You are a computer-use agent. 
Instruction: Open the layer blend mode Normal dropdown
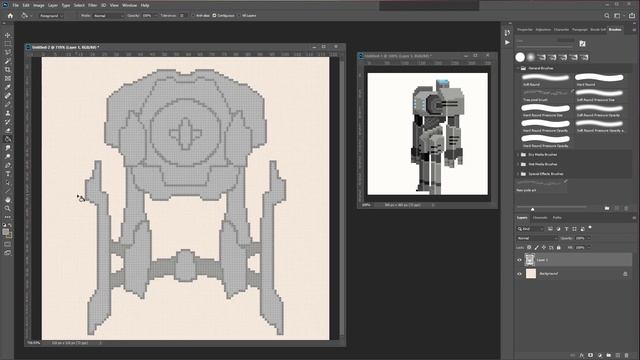pyautogui.click(x=537, y=238)
